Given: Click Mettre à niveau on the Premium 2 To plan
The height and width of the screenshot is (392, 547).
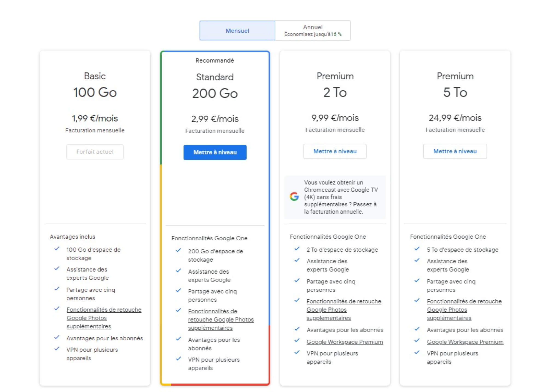Looking at the screenshot, I should 334,151.
